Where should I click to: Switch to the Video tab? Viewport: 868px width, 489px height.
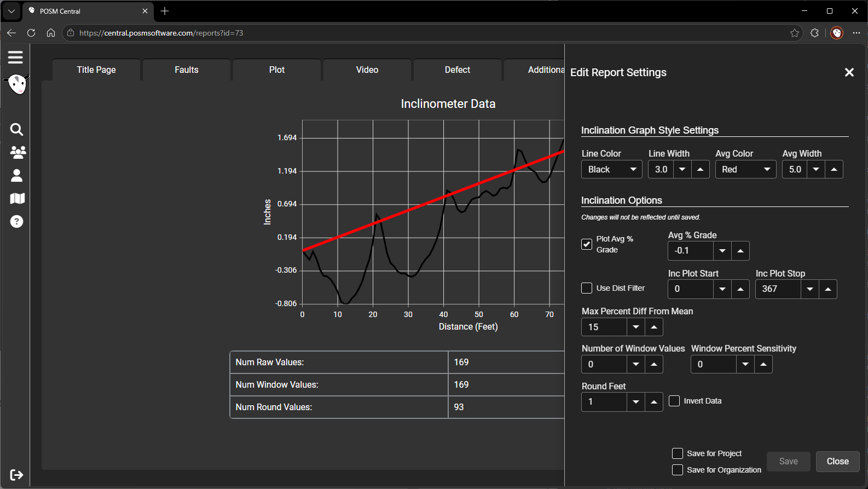pyautogui.click(x=367, y=70)
